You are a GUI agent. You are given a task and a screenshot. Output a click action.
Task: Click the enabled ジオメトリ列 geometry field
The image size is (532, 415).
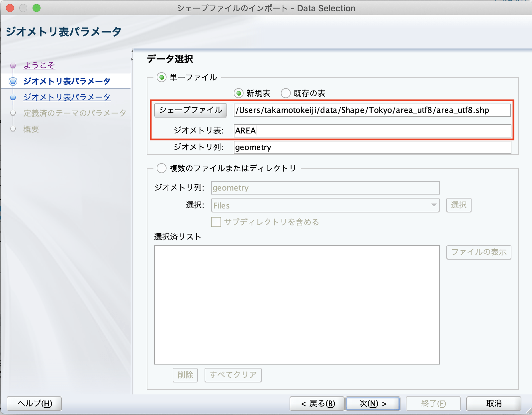[x=372, y=147]
